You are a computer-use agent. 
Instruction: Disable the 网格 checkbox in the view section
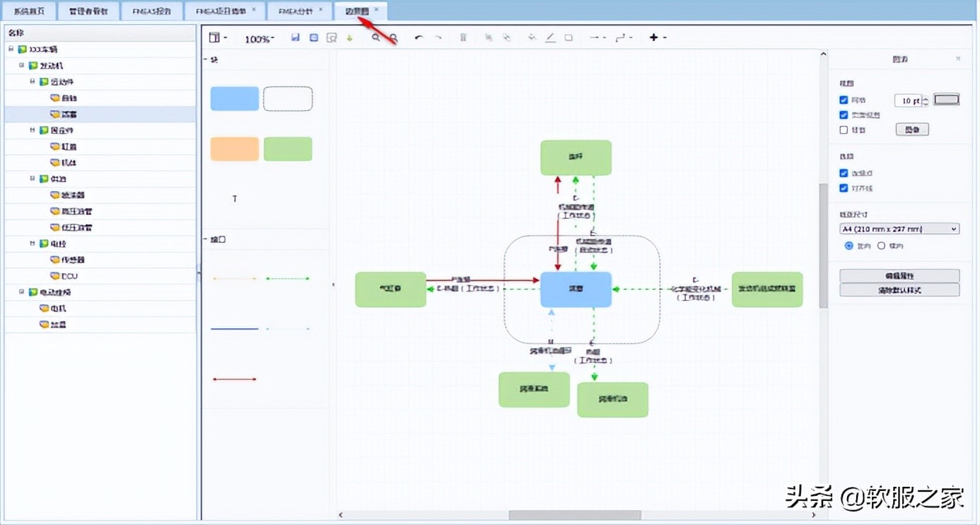coord(844,100)
